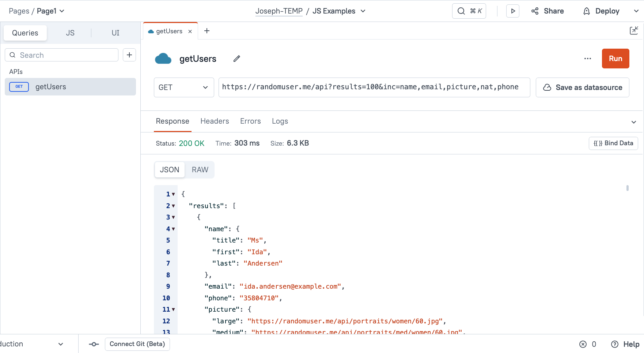Click the git branch icon in bottom bar
Viewport: 644px width, 353px height.
94,344
